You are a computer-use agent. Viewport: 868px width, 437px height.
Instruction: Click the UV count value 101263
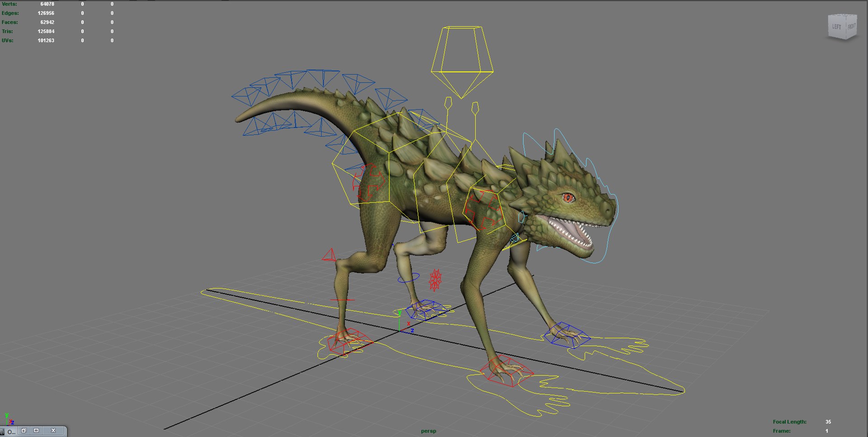click(46, 40)
